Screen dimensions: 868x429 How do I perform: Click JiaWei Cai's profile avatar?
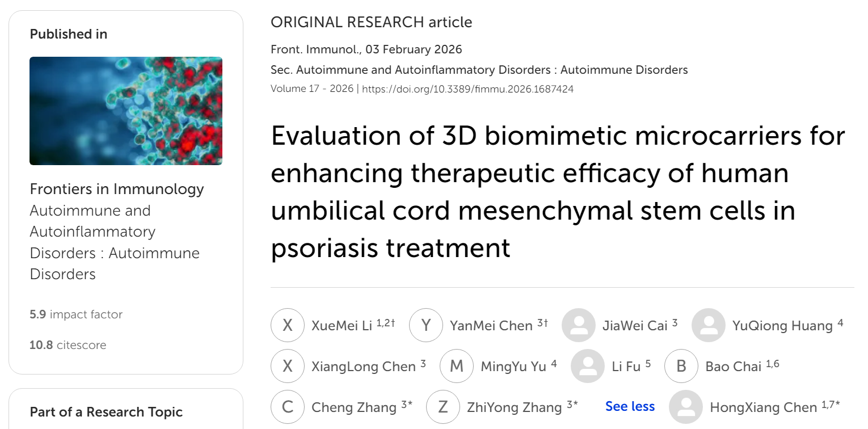tap(578, 325)
